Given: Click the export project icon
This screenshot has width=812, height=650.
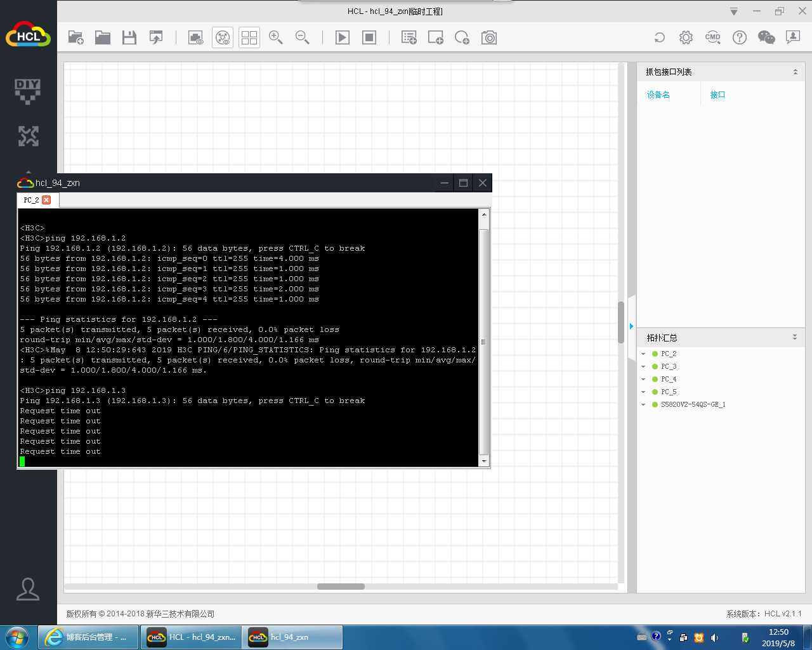Looking at the screenshot, I should point(156,38).
